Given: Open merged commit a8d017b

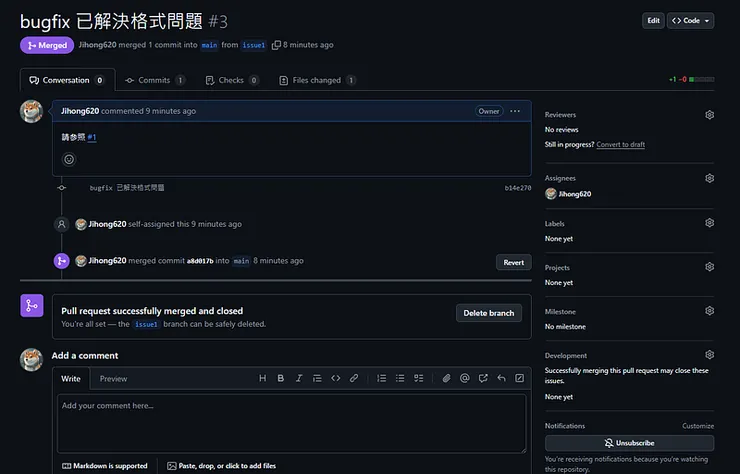Looking at the screenshot, I should pos(200,261).
